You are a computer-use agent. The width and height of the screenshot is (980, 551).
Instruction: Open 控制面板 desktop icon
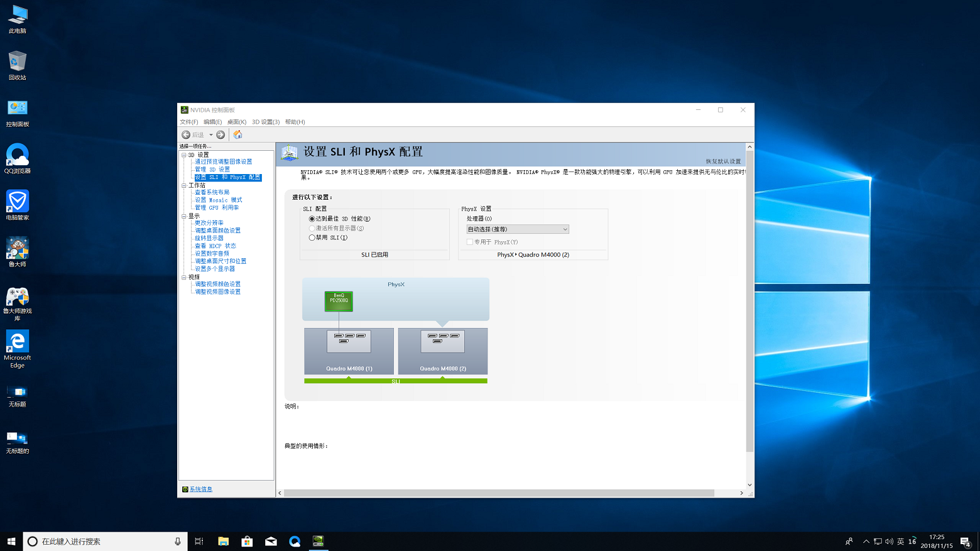click(x=18, y=112)
